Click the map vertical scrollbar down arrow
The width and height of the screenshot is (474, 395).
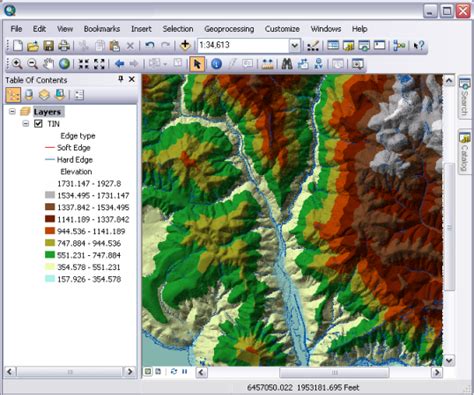point(449,360)
